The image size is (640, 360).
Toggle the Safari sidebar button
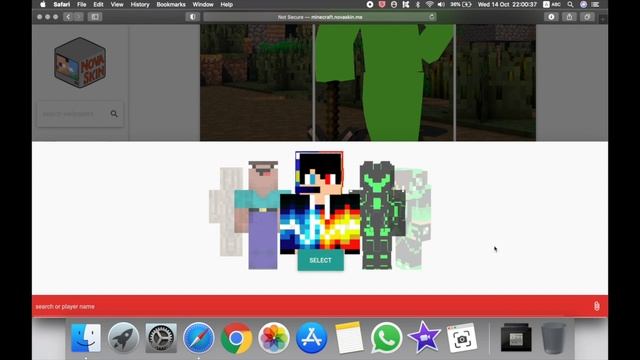[95, 17]
